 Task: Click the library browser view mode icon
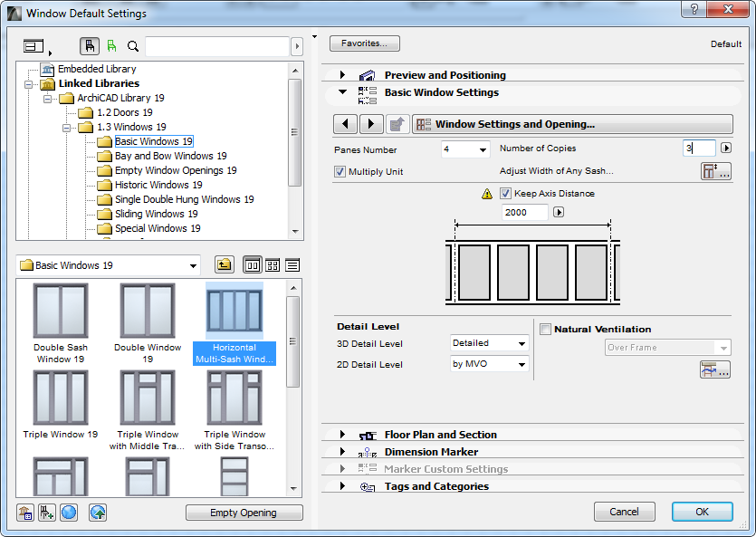point(33,46)
